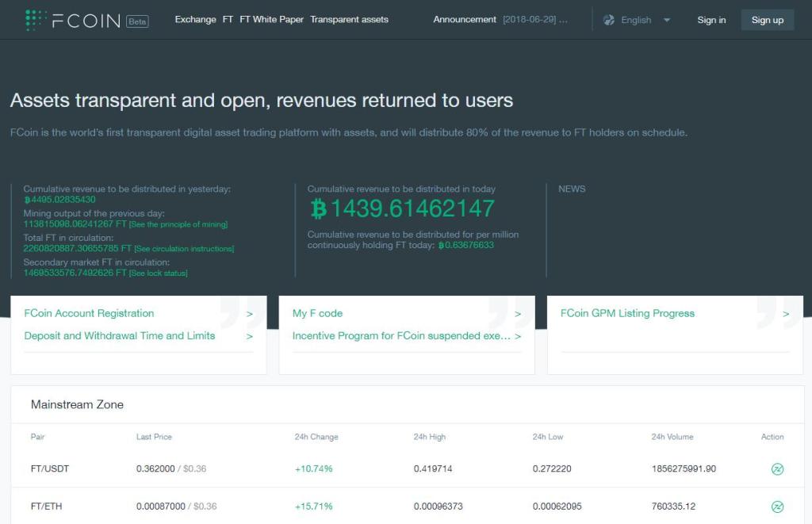
Task: Click the Announcement label
Action: pyautogui.click(x=465, y=20)
